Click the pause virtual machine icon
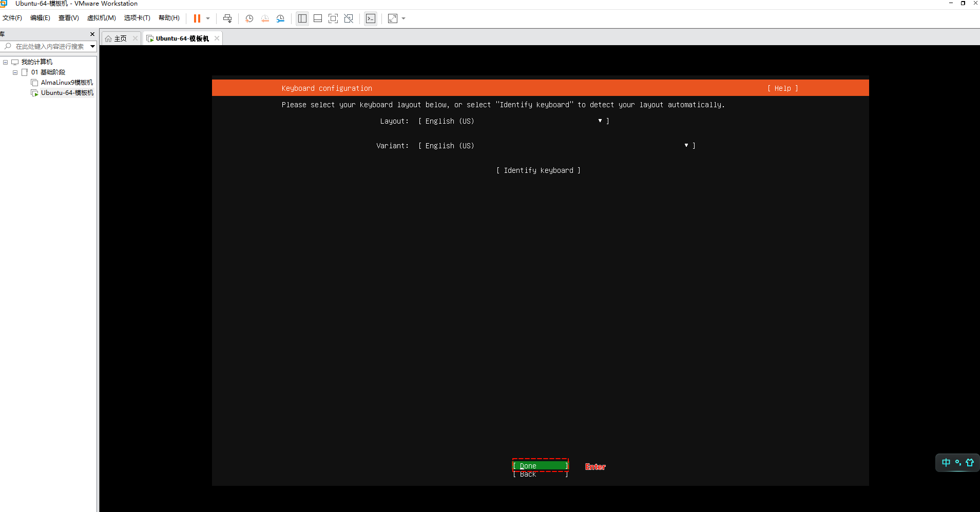The image size is (980, 512). [x=197, y=18]
